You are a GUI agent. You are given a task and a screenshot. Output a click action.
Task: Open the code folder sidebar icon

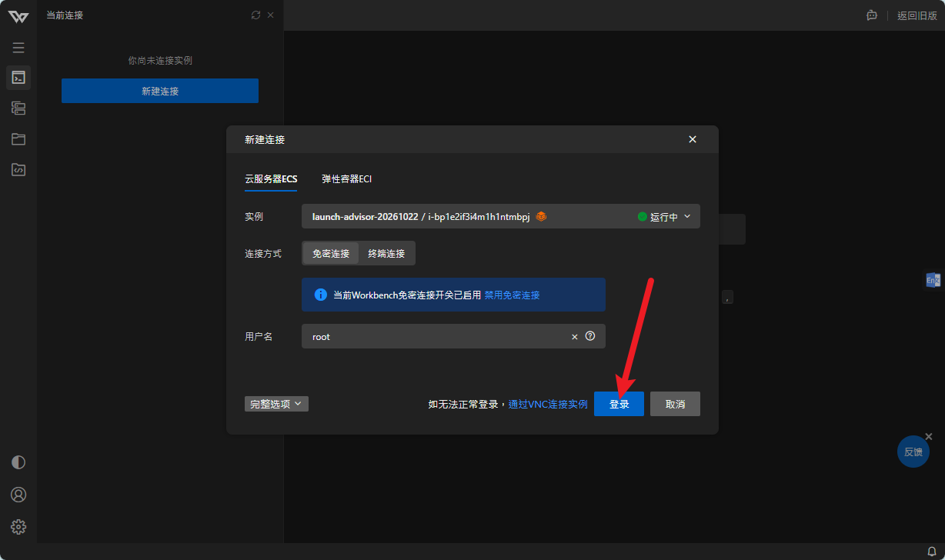point(18,170)
